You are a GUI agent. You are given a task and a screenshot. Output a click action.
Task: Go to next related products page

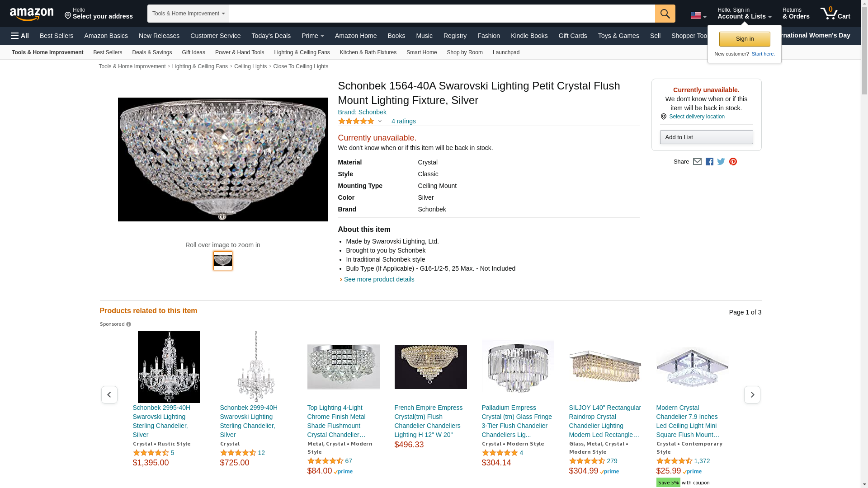click(752, 395)
